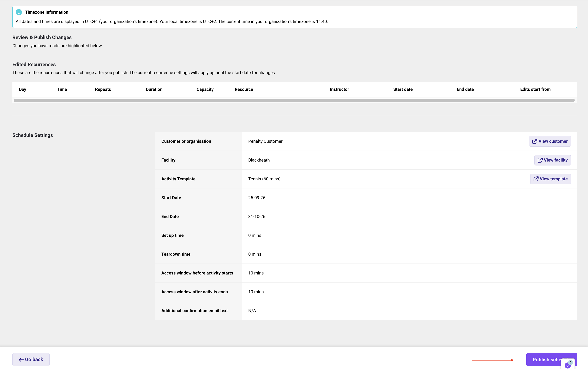Click the Tennis (60 mins) template value
This screenshot has width=588, height=369.
[x=264, y=179]
